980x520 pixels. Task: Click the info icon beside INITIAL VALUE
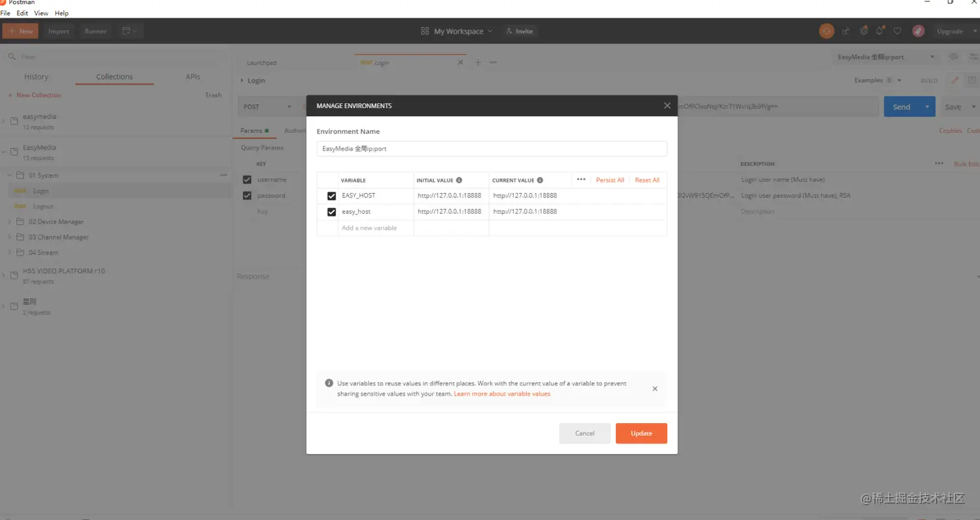click(x=459, y=180)
